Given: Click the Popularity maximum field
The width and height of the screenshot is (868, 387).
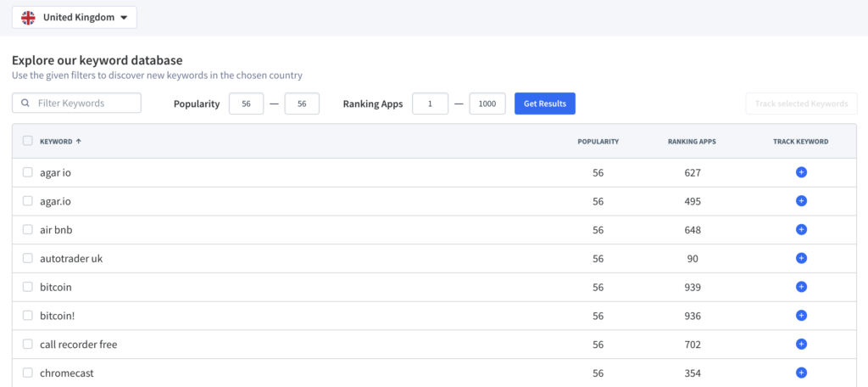Looking at the screenshot, I should 302,104.
